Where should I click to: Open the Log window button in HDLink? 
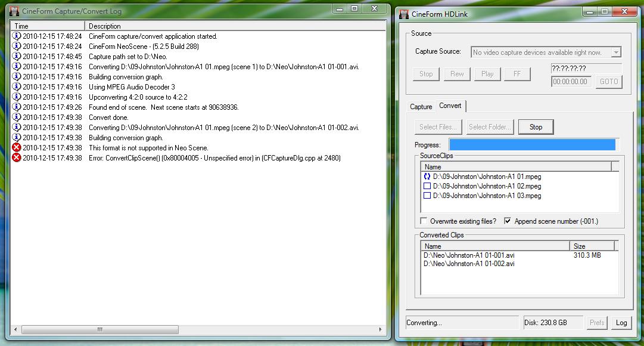point(621,323)
